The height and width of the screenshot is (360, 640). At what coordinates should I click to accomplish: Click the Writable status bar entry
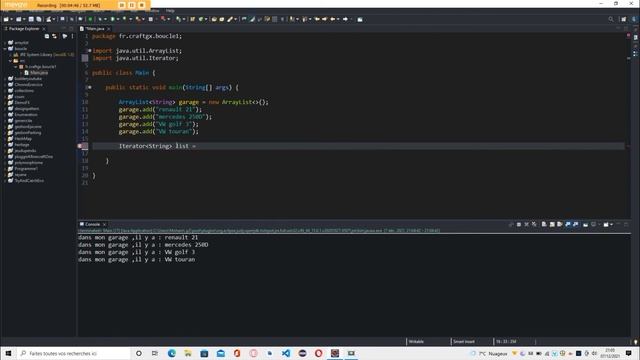tap(416, 342)
